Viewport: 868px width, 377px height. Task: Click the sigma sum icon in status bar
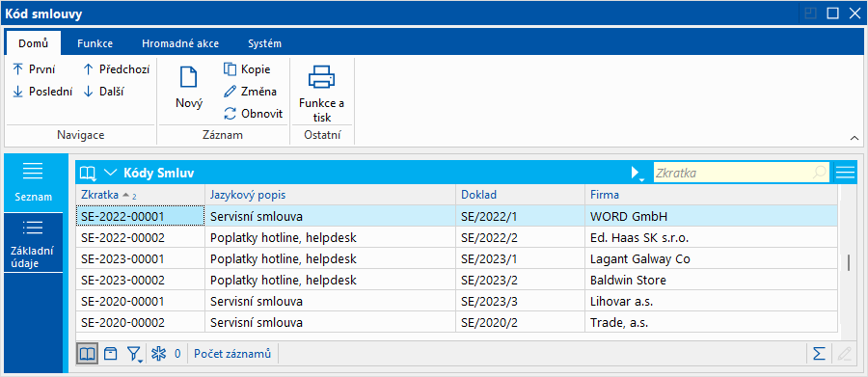pos(819,354)
